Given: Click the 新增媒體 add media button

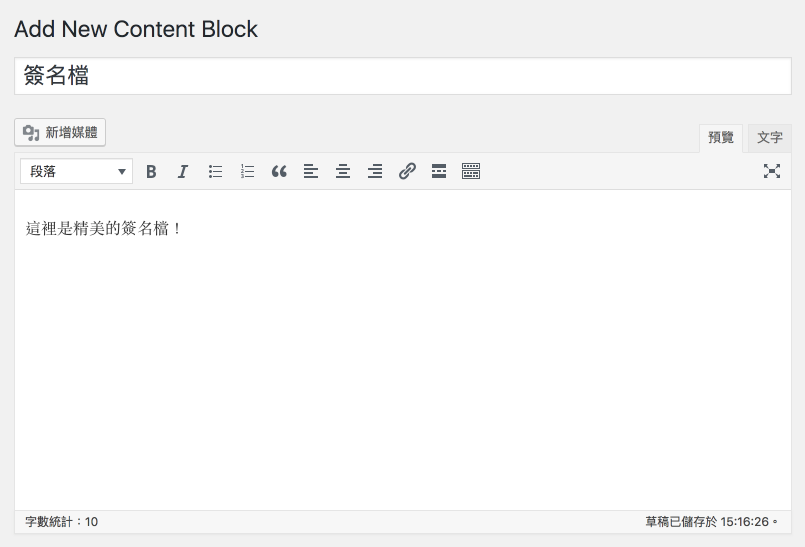Looking at the screenshot, I should click(60, 133).
